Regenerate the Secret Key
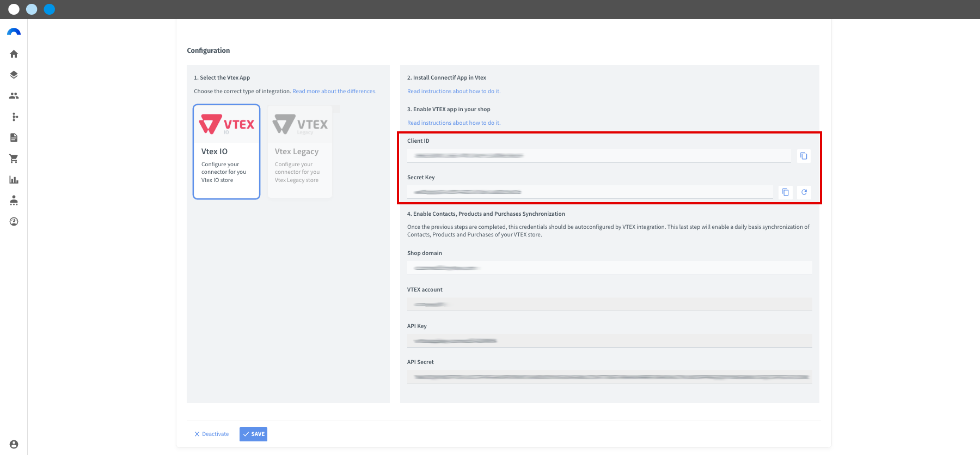Image resolution: width=980 pixels, height=455 pixels. click(x=804, y=192)
